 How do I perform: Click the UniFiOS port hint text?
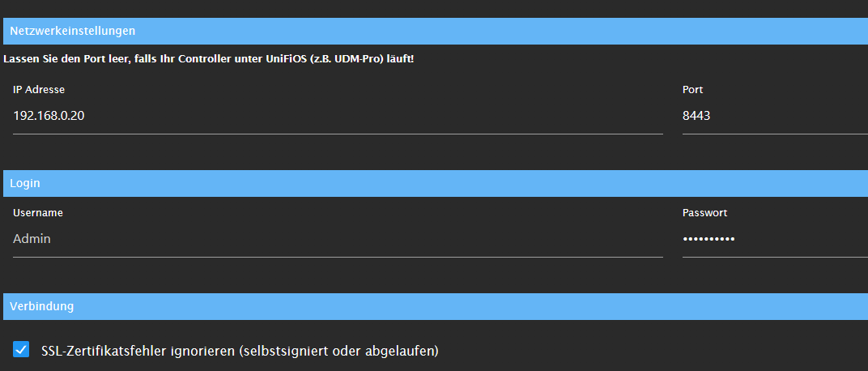pyautogui.click(x=209, y=58)
